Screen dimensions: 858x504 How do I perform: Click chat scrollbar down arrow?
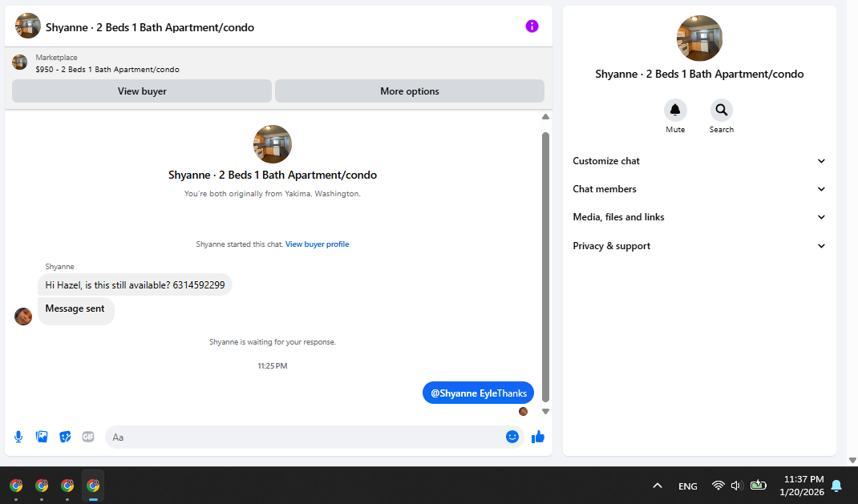545,412
